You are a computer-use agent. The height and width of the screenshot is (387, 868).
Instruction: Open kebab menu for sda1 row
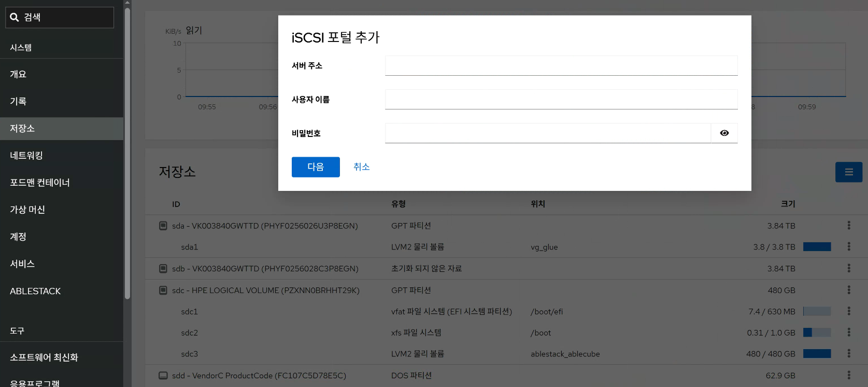click(x=849, y=246)
